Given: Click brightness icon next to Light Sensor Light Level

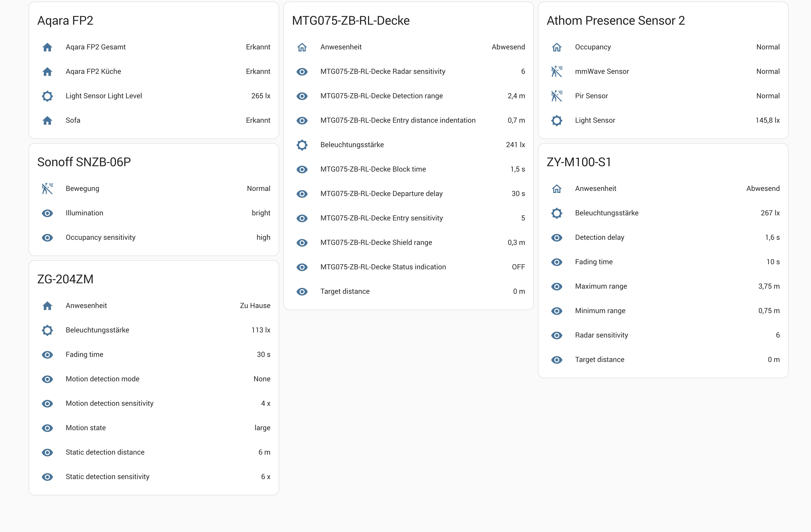Looking at the screenshot, I should [47, 96].
